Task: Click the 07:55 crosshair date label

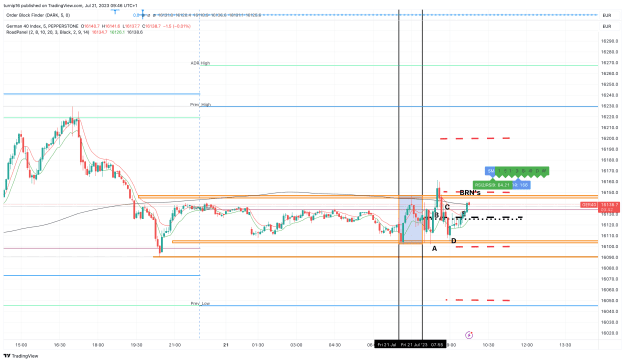Action: tap(423, 344)
